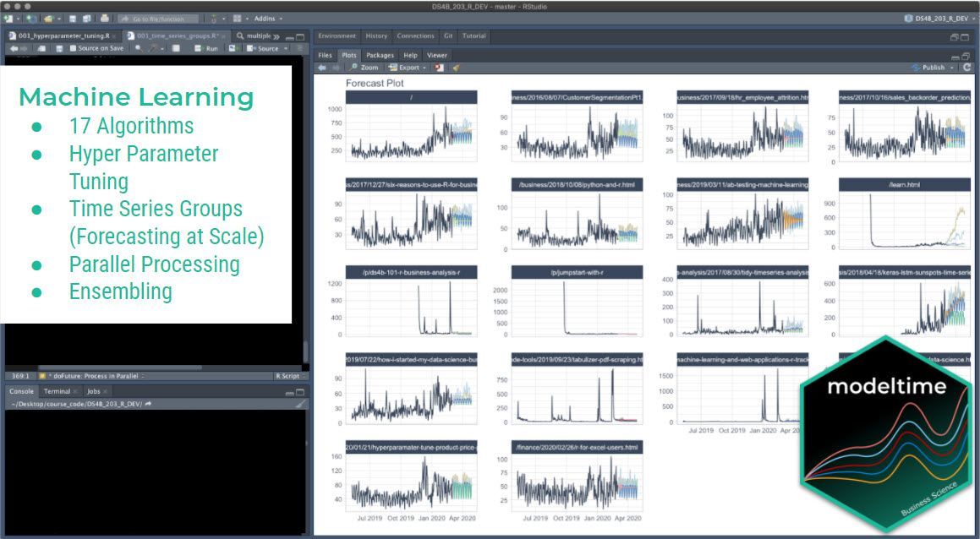This screenshot has width=980, height=539.
Task: Open the Git tab
Action: pos(448,35)
